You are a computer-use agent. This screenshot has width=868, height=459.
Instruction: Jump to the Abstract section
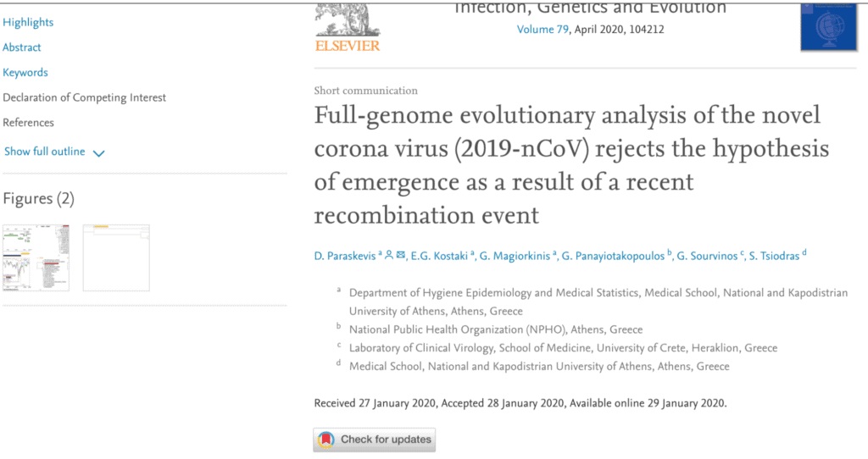[22, 47]
